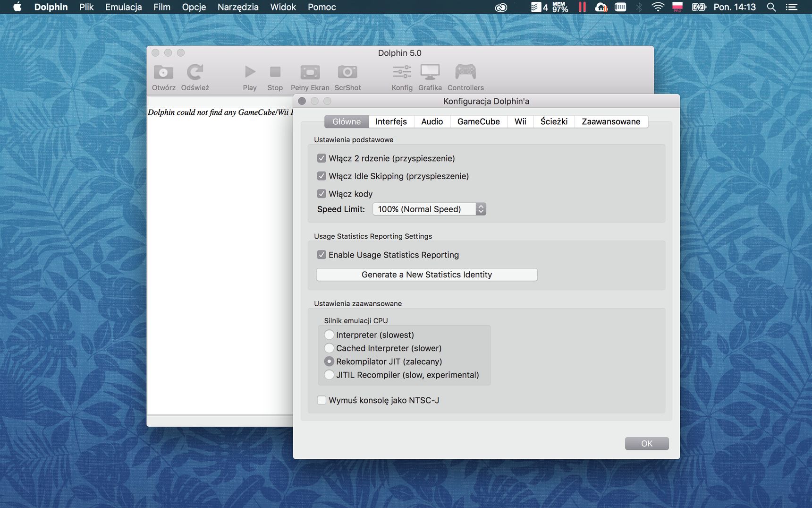Open the Speed Limit dropdown
812x508 pixels.
point(429,209)
